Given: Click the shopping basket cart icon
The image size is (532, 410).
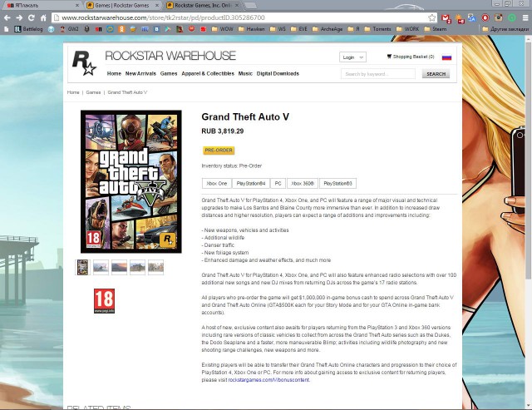Looking at the screenshot, I should [389, 57].
